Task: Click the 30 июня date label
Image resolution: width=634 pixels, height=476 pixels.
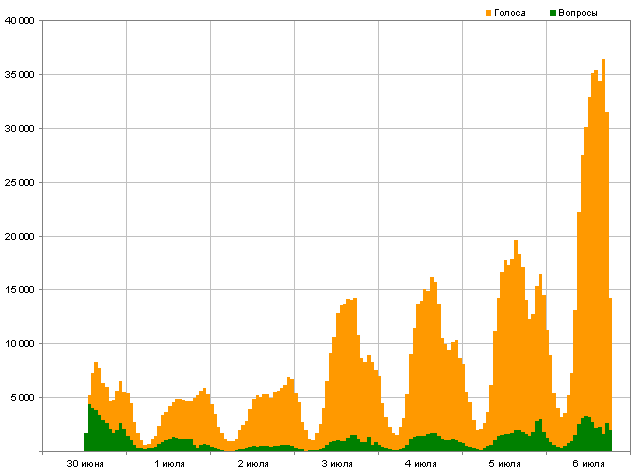Action: click(x=84, y=465)
